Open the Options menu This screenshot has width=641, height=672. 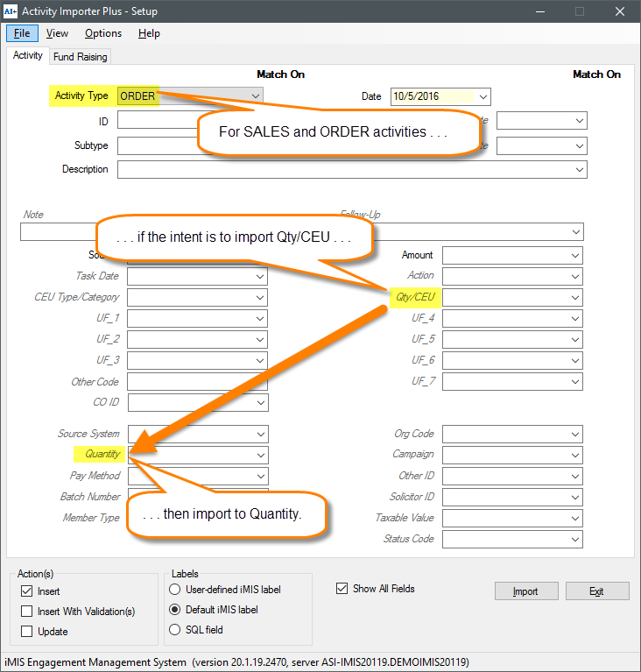(x=103, y=33)
